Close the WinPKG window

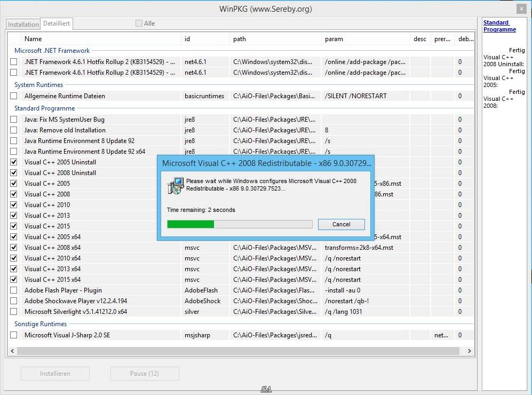coord(521,9)
